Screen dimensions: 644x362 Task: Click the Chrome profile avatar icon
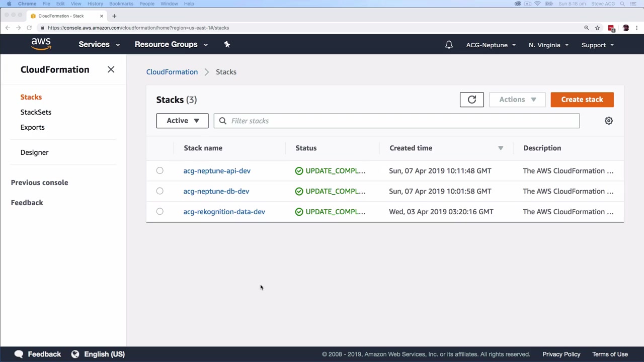click(626, 28)
